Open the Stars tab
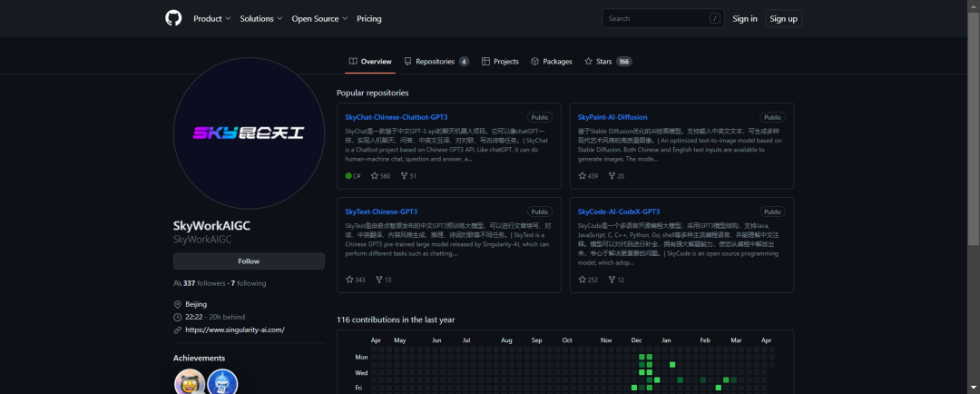The height and width of the screenshot is (394, 980). [x=603, y=62]
